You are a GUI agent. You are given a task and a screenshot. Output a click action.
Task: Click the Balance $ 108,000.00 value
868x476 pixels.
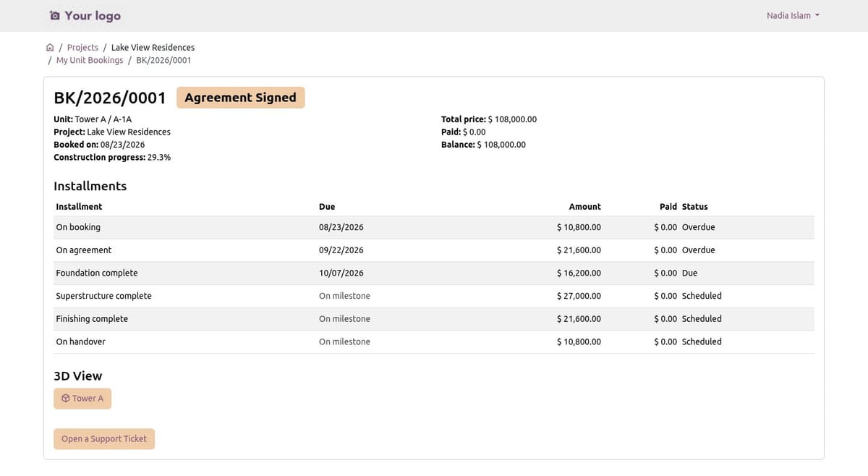[x=501, y=145]
